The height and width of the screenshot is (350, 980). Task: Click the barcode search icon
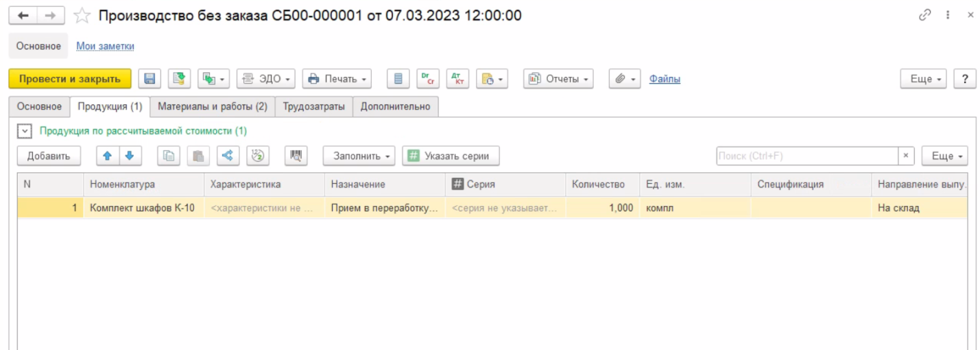296,156
